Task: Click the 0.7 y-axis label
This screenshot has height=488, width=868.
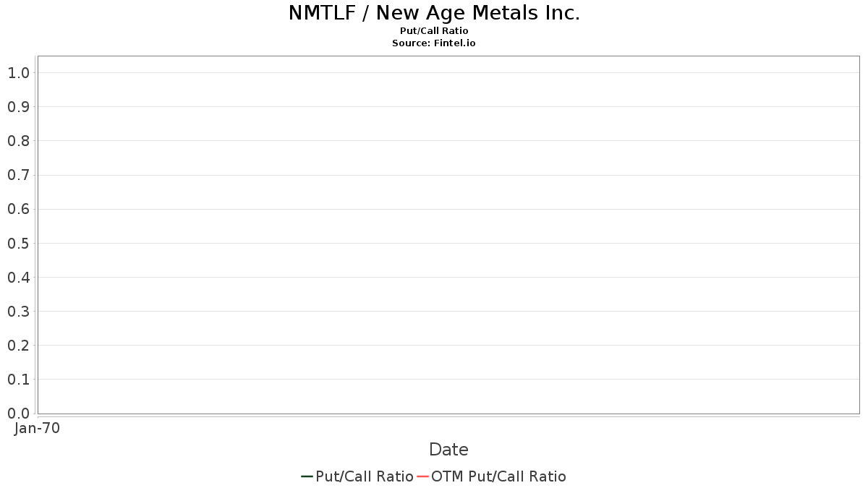Action: click(x=19, y=175)
